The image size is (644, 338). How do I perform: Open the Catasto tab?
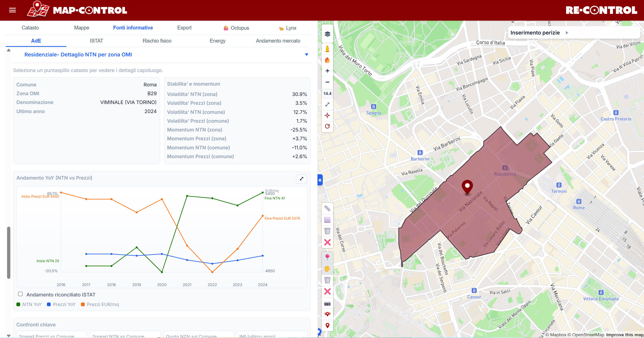click(30, 28)
